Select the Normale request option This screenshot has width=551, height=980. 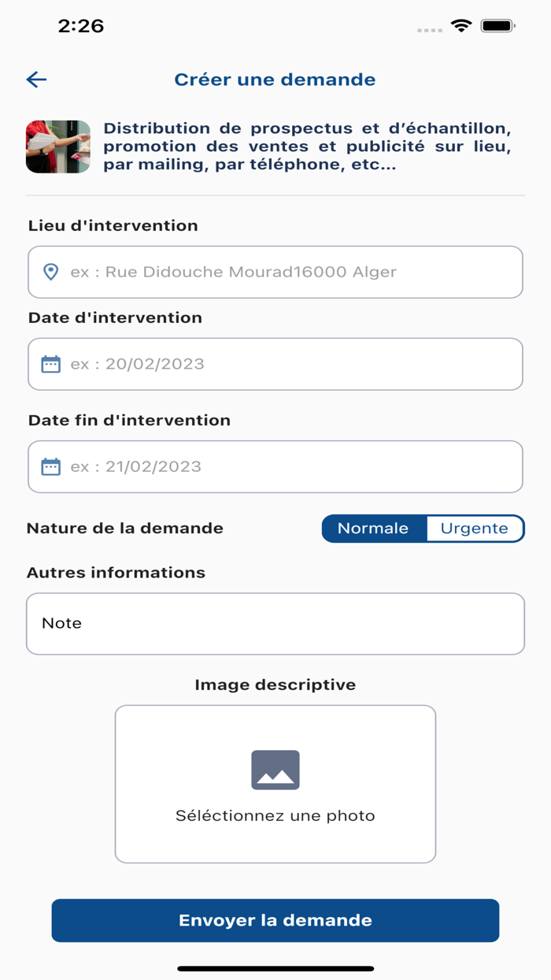[x=373, y=529]
